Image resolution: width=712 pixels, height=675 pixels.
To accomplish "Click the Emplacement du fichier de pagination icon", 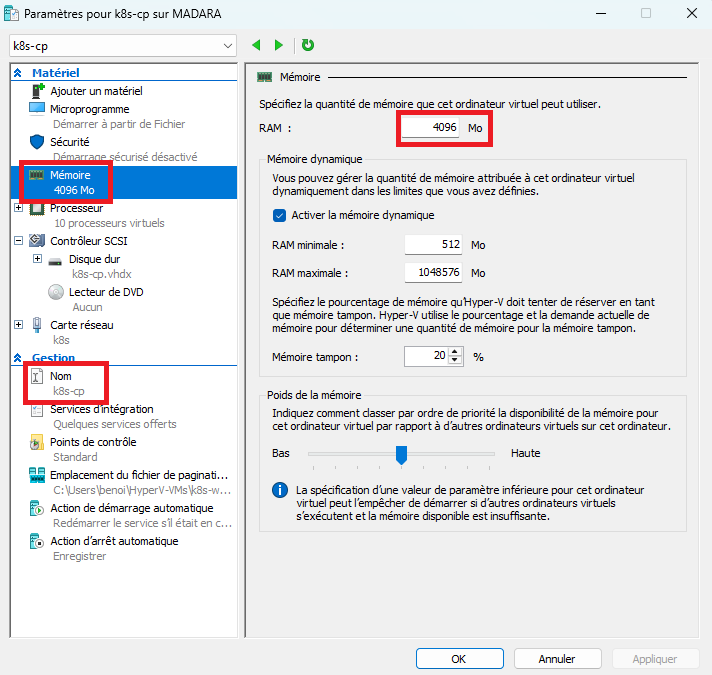I will 37,475.
